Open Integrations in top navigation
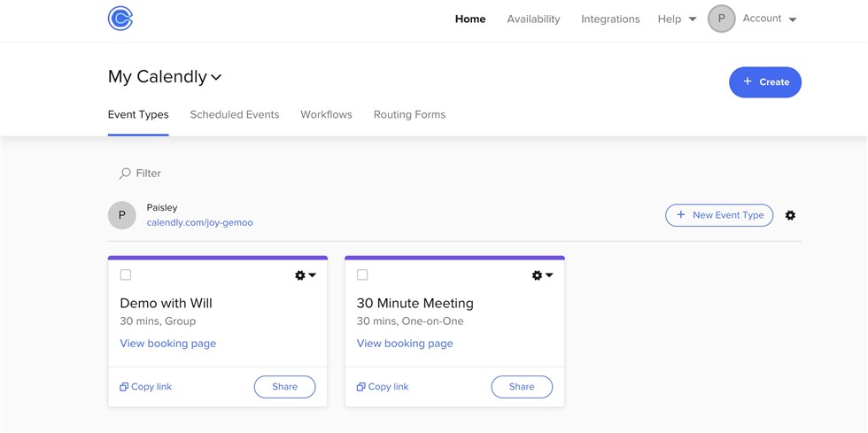Image resolution: width=868 pixels, height=433 pixels. [x=610, y=19]
